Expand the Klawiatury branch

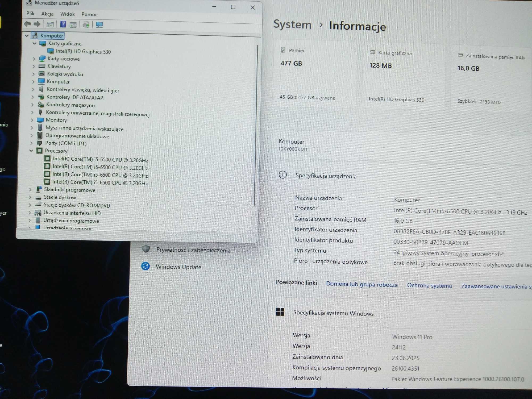pyautogui.click(x=34, y=66)
